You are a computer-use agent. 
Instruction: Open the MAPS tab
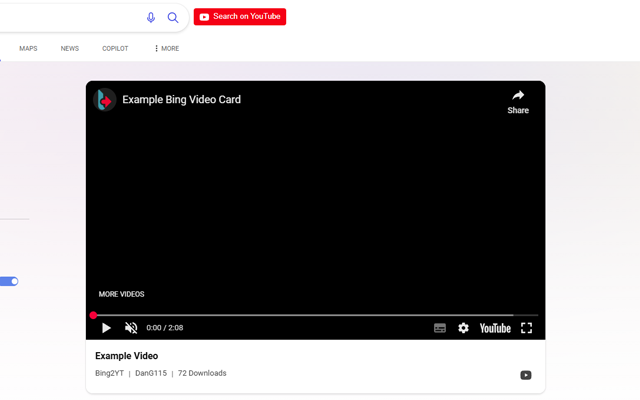coord(28,49)
